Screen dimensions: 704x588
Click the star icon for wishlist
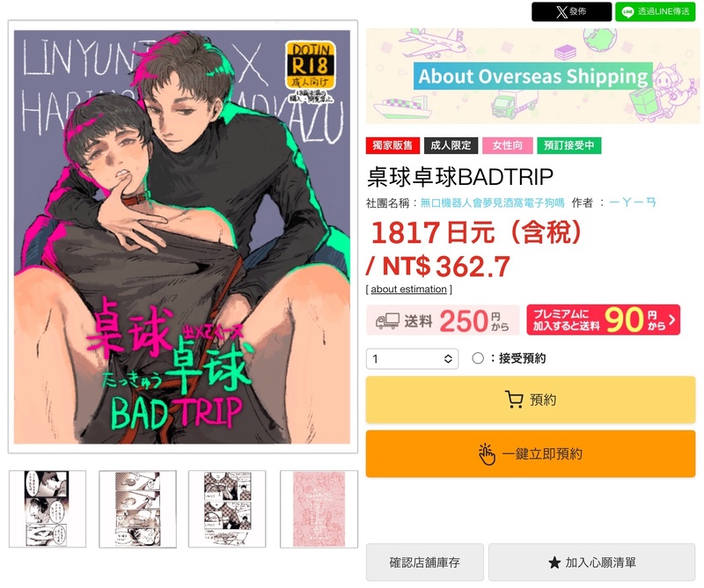click(554, 562)
